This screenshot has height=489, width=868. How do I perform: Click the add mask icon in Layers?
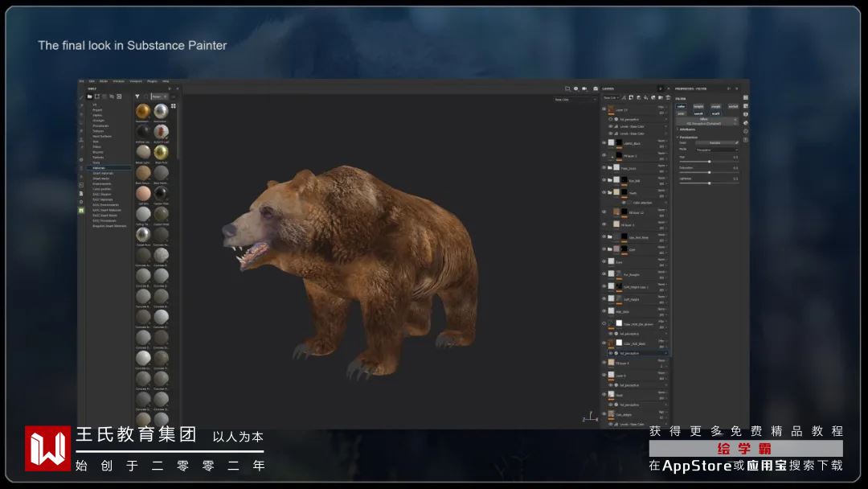[x=631, y=97]
